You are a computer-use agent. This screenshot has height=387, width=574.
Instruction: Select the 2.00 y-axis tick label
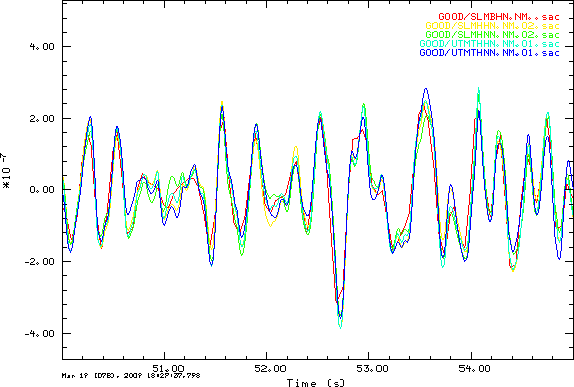(x=42, y=119)
